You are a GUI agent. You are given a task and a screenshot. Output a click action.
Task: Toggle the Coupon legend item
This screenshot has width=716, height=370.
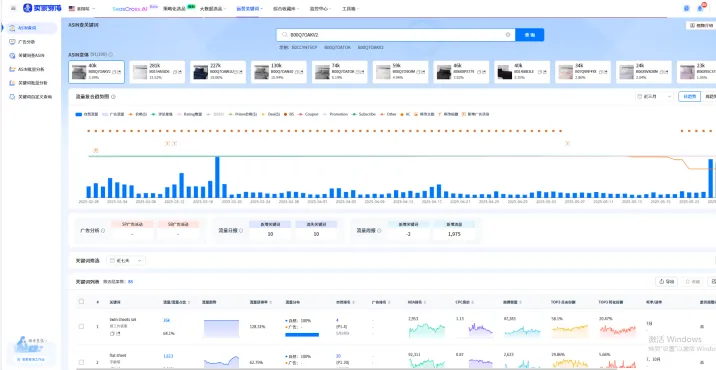[x=308, y=114]
